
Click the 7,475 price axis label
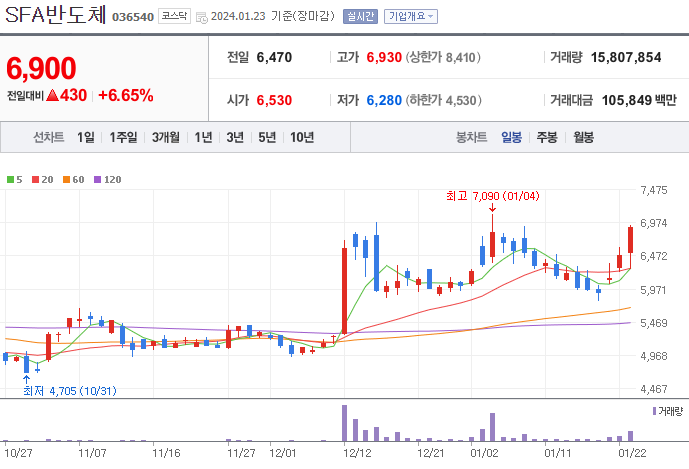tap(653, 190)
